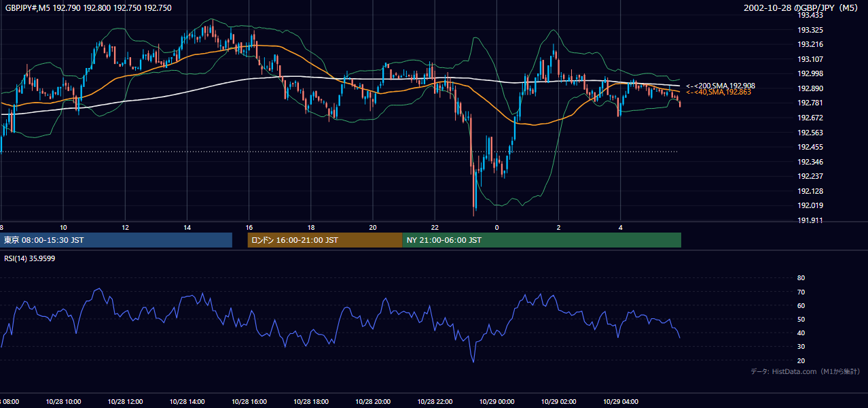The image size is (868, 408).
Task: Click the GBPJPY#,M5 symbol header text
Action: pos(88,8)
